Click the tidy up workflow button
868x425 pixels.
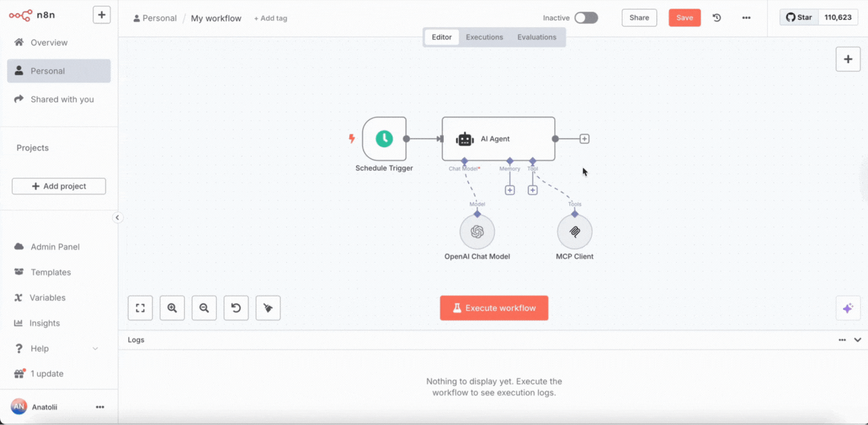click(x=268, y=308)
